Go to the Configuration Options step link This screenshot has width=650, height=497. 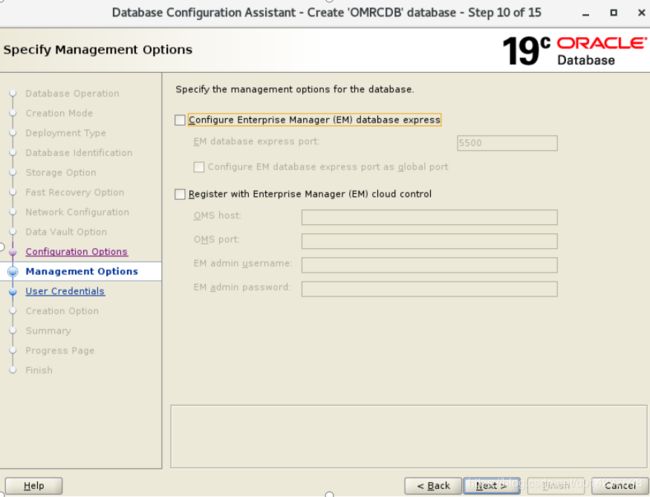(x=76, y=252)
